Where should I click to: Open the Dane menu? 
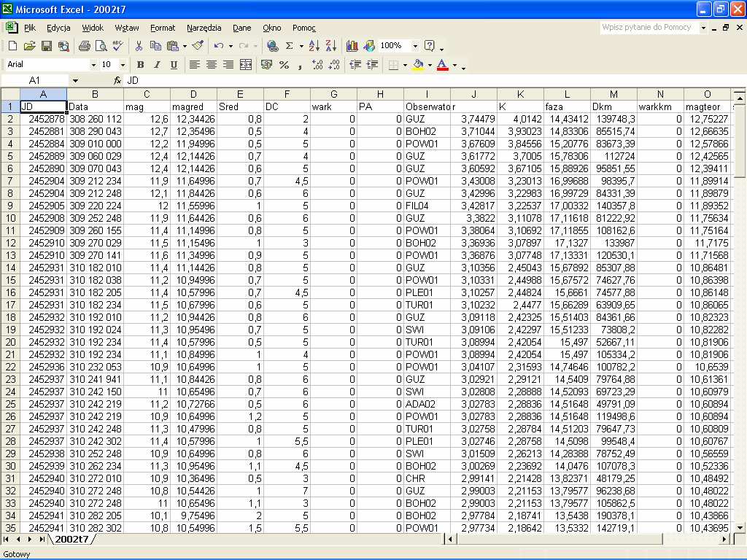click(242, 28)
